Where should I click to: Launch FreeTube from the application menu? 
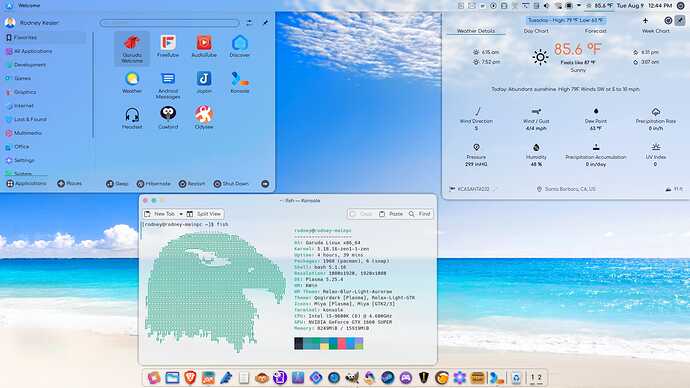tap(168, 47)
